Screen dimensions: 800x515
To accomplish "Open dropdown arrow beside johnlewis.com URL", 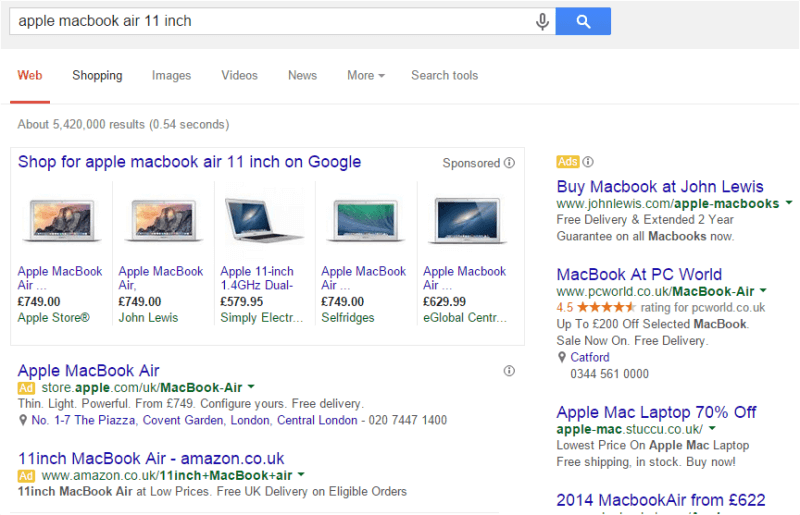I will pos(789,203).
